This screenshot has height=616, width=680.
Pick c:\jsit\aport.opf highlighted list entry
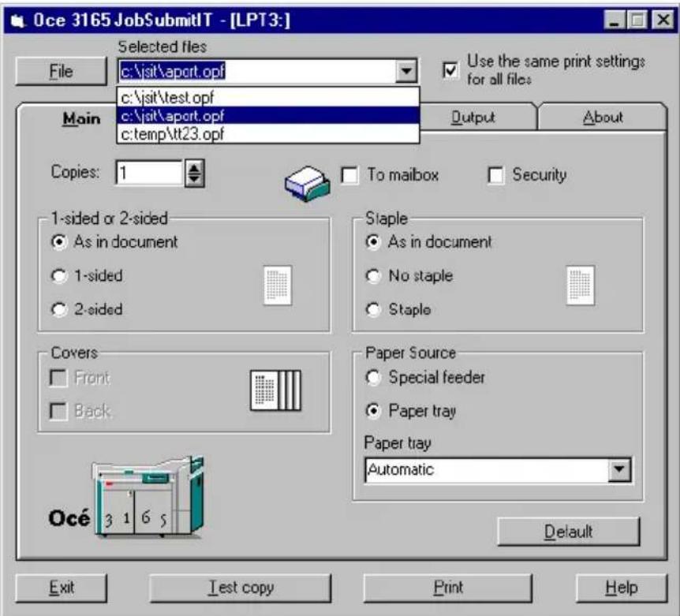(268, 116)
